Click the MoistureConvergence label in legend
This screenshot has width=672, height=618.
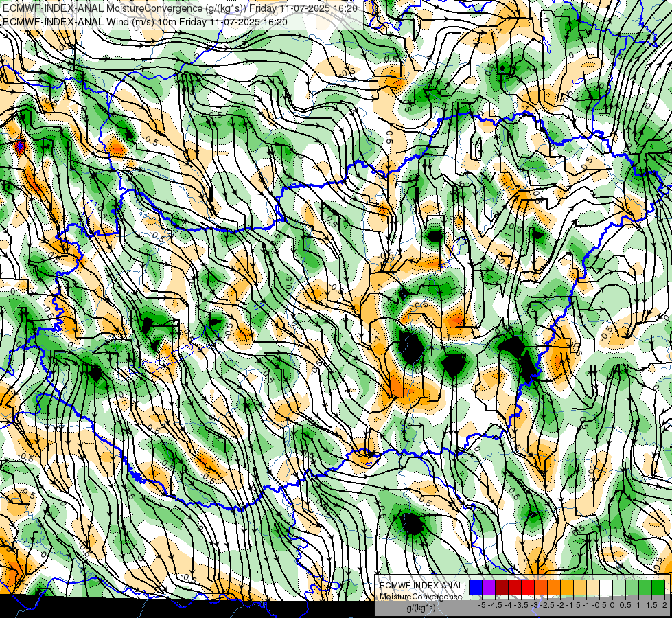(x=421, y=597)
